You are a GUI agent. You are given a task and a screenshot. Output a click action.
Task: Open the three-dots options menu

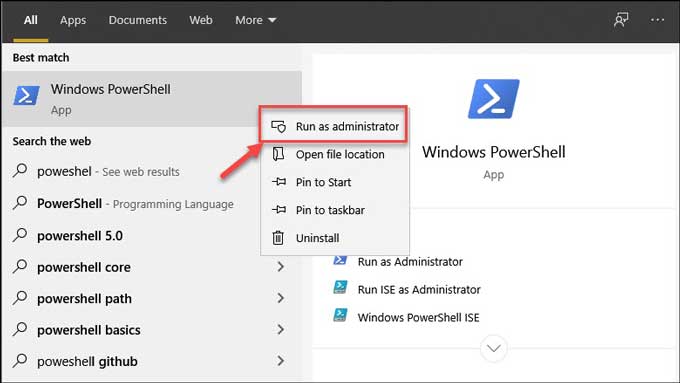pos(657,20)
